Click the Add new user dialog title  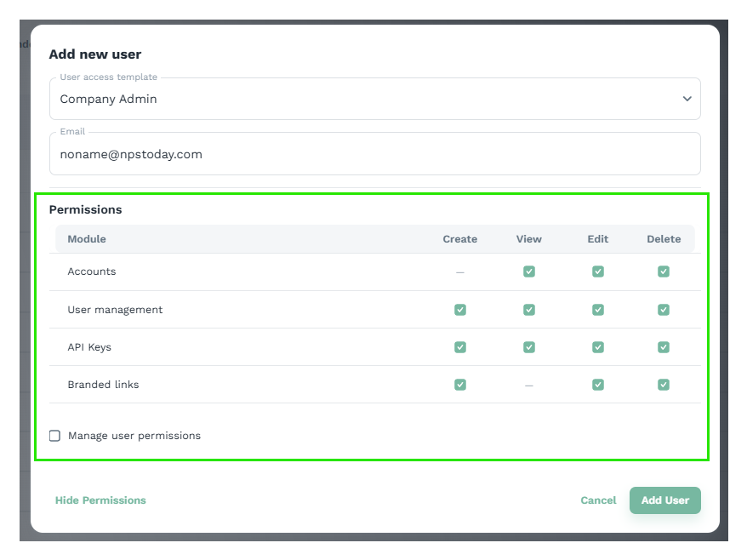point(94,54)
